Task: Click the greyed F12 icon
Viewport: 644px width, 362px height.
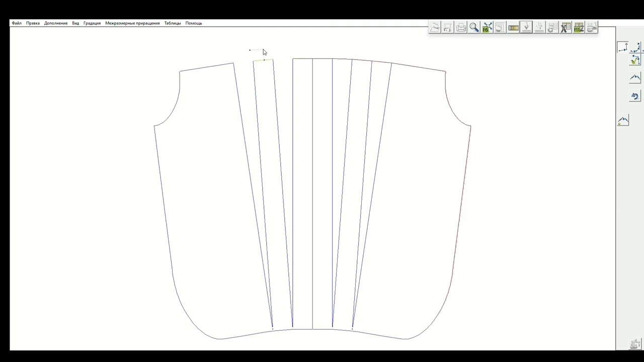Action: coord(592,28)
